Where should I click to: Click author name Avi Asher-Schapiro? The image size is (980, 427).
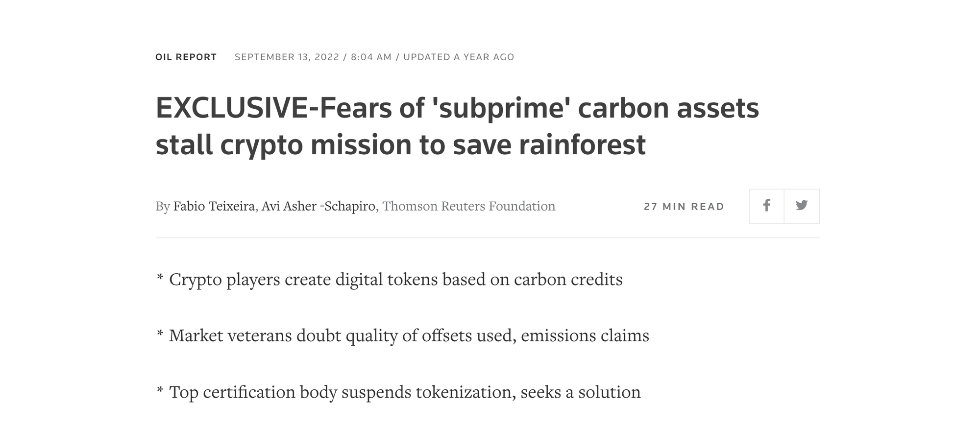pos(318,206)
